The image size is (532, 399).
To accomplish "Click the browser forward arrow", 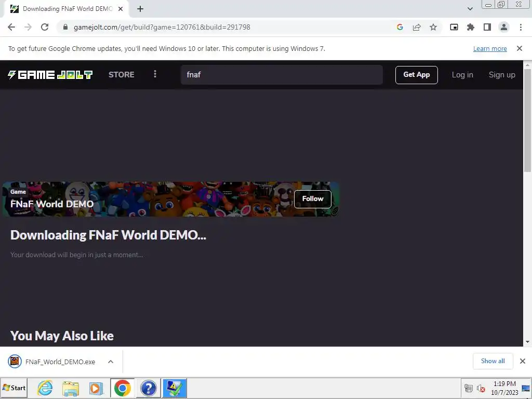I will pos(28,27).
